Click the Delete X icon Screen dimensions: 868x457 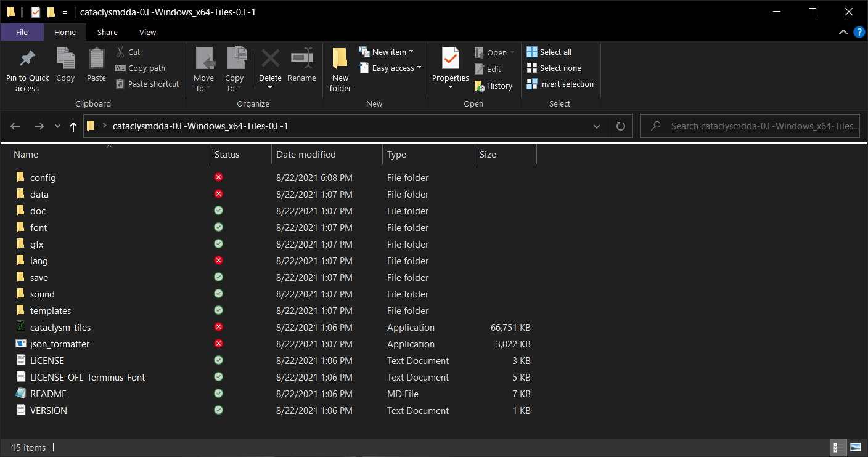[x=271, y=59]
